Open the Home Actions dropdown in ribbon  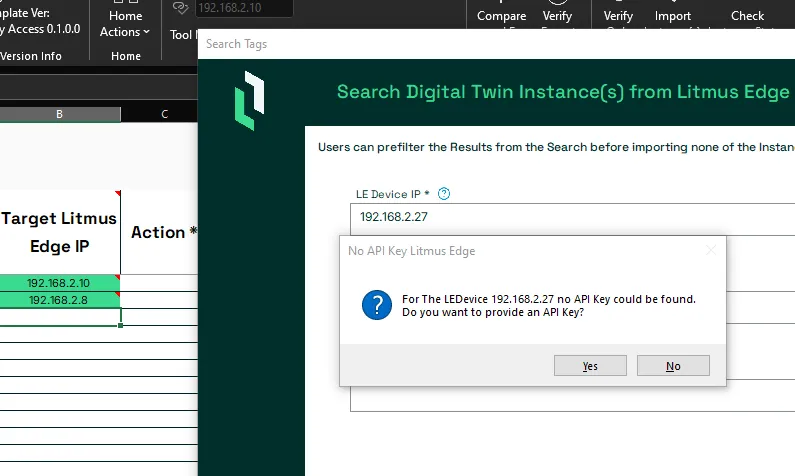[125, 23]
